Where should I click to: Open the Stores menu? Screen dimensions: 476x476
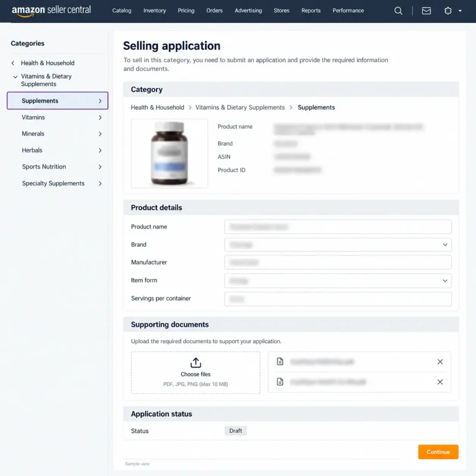pyautogui.click(x=281, y=11)
